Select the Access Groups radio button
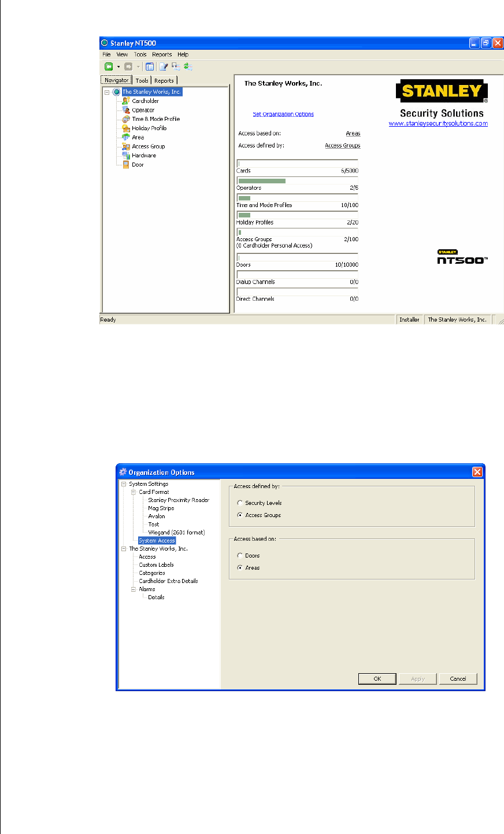The height and width of the screenshot is (834, 504). [240, 515]
